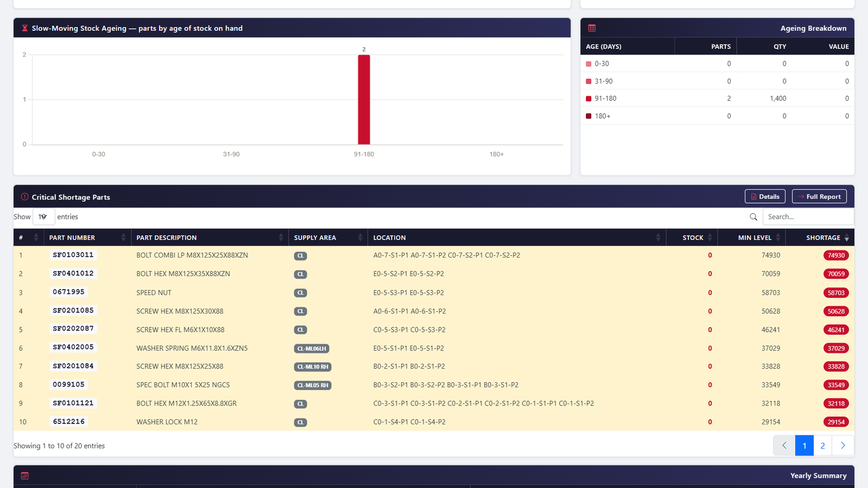Select pagination page 2

(823, 446)
